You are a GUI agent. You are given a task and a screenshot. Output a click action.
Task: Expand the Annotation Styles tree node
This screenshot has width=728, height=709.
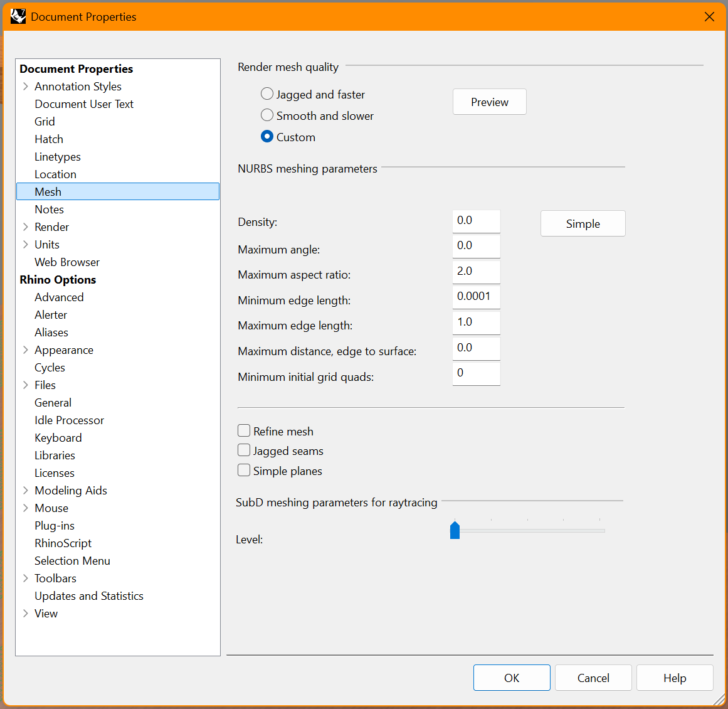tap(26, 87)
